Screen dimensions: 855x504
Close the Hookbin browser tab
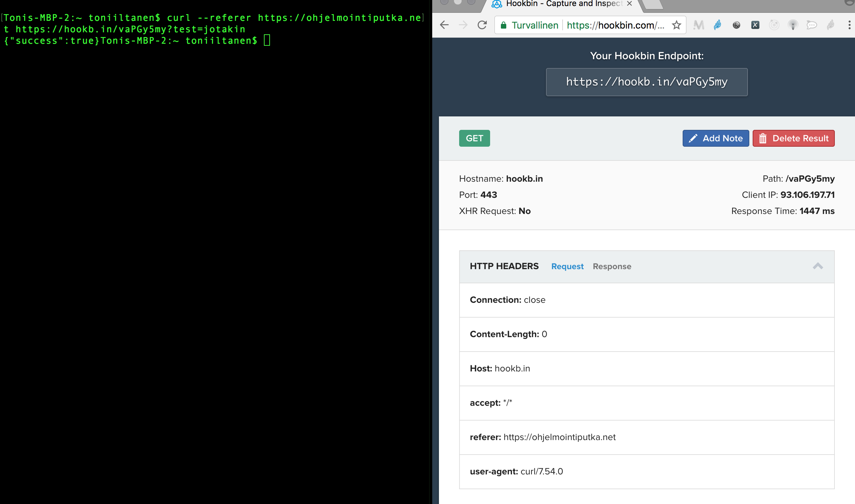629,4
